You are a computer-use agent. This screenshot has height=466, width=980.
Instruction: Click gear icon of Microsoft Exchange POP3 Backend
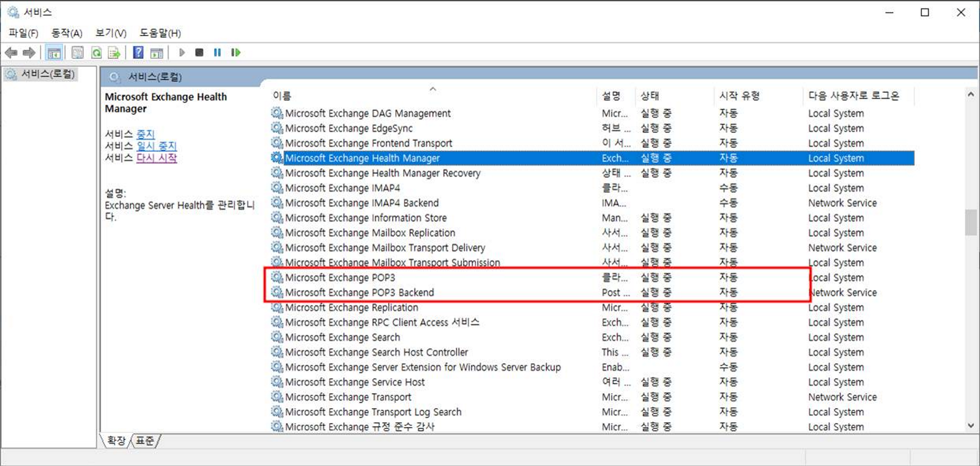(x=277, y=292)
